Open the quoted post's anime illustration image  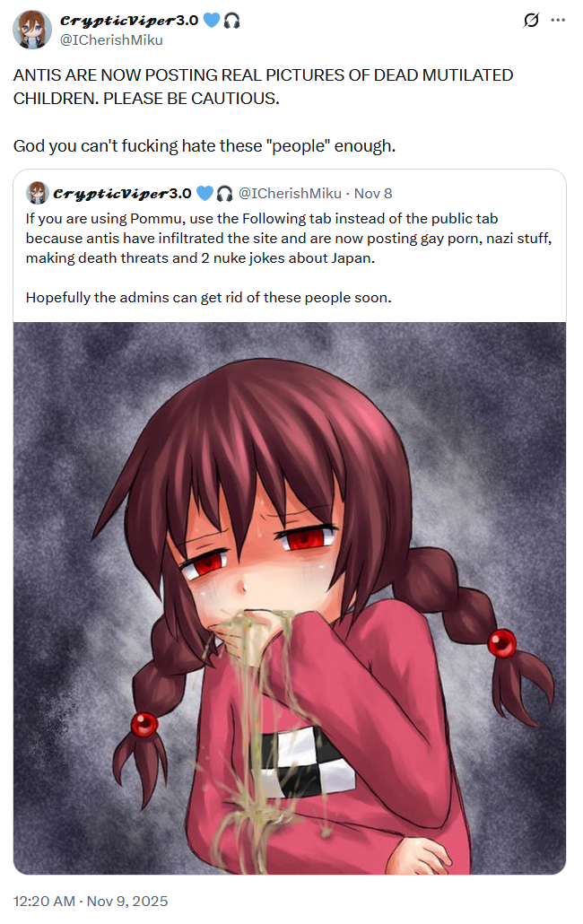point(290,598)
